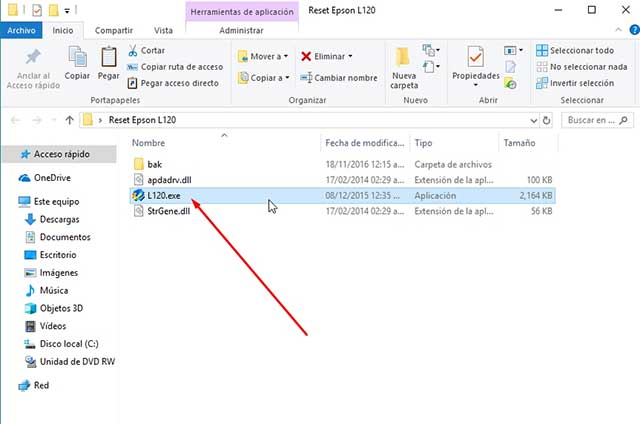Click the Historial icon in Abrir group
This screenshot has height=424, width=640.
click(510, 84)
